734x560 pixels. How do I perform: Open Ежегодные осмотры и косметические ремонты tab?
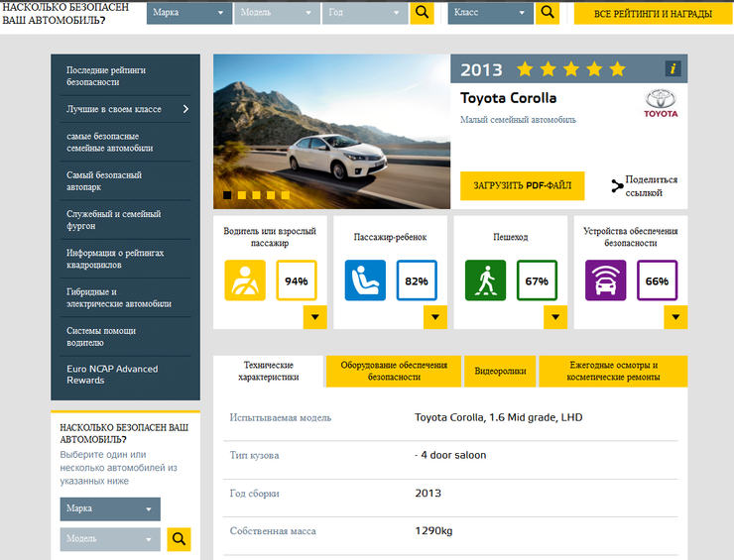[613, 371]
